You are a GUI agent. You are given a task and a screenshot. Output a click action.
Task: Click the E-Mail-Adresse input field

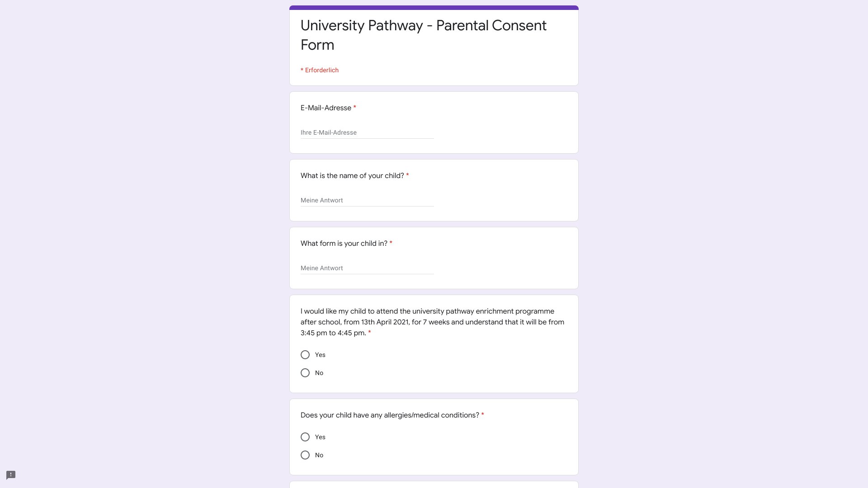point(367,132)
